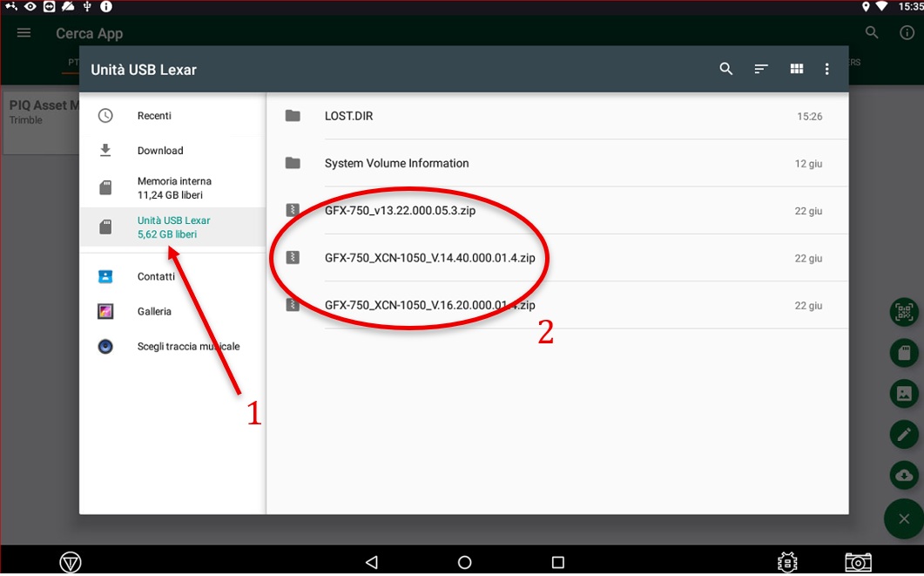Screen dimensions: 924x576
Task: Search files in the Unità USB Lexar picker
Action: 726,69
